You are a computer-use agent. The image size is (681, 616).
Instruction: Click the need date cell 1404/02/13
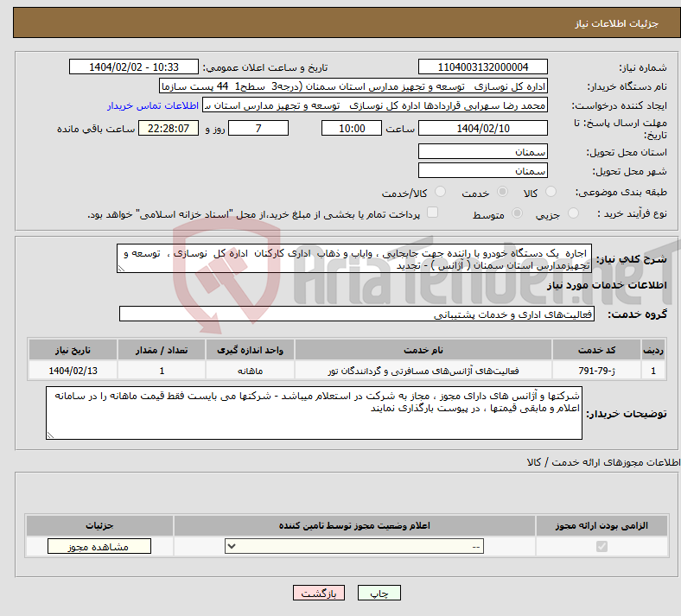pos(73,371)
